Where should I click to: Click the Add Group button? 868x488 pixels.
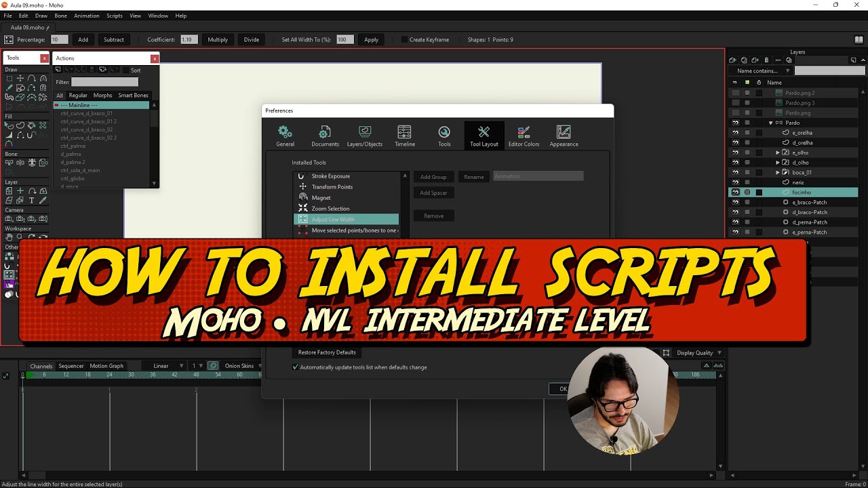433,177
